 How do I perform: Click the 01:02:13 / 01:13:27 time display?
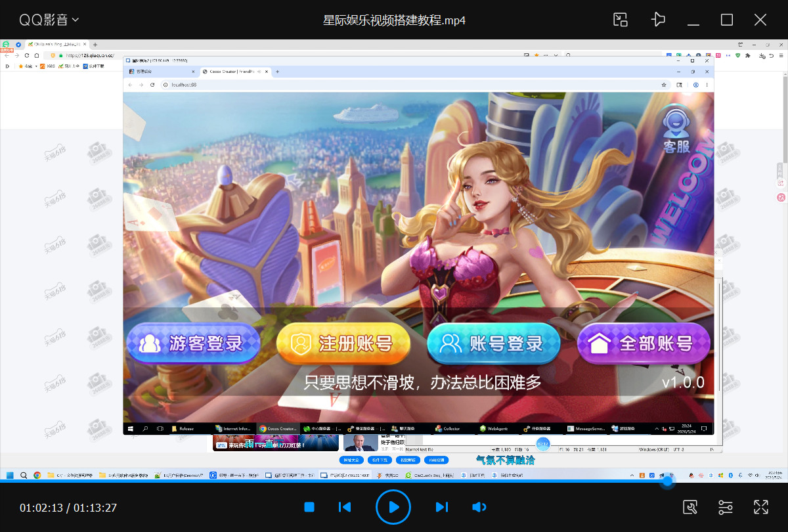(x=68, y=508)
